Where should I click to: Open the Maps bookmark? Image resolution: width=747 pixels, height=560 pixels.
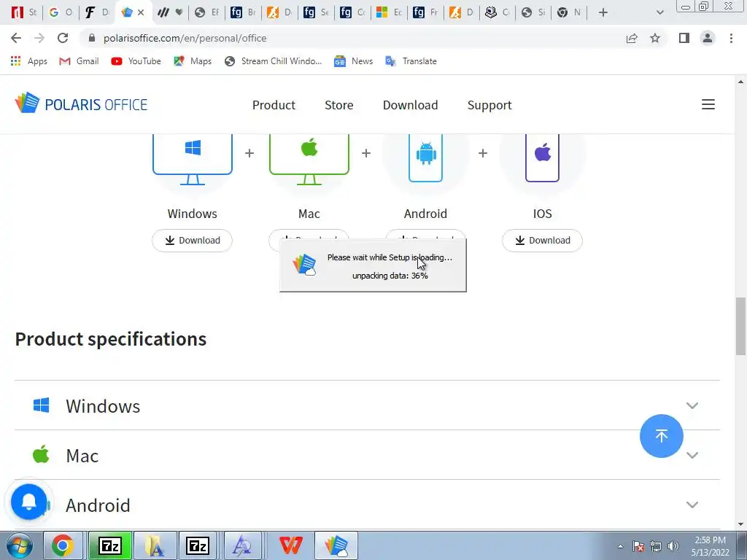193,61
